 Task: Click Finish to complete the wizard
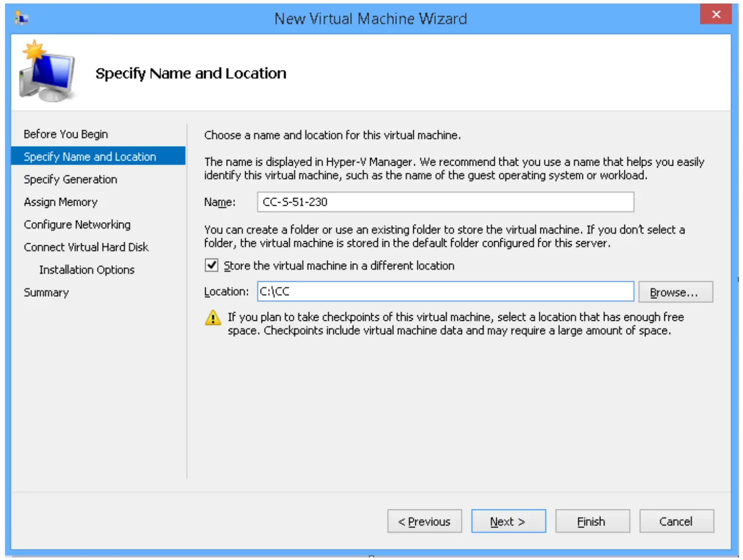pos(592,521)
